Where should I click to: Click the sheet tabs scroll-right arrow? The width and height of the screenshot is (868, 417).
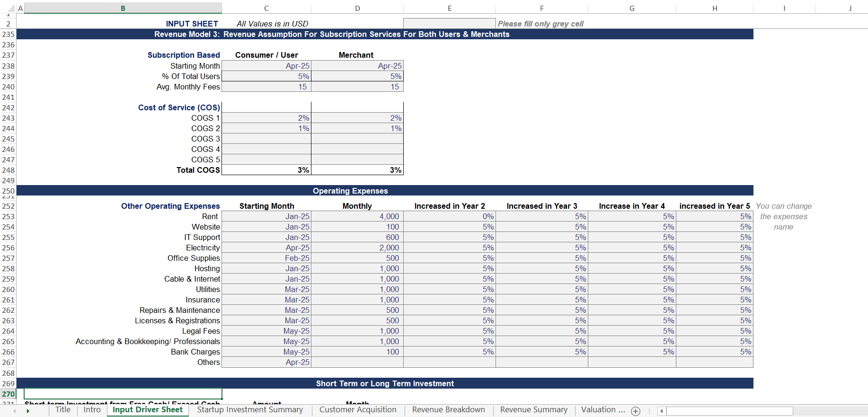click(x=28, y=411)
